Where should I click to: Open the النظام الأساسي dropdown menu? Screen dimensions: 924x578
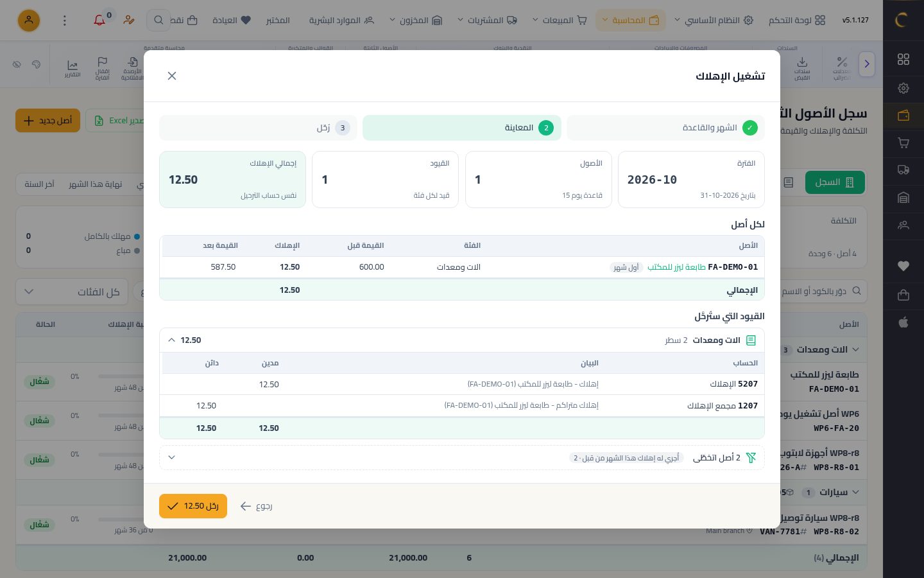713,20
